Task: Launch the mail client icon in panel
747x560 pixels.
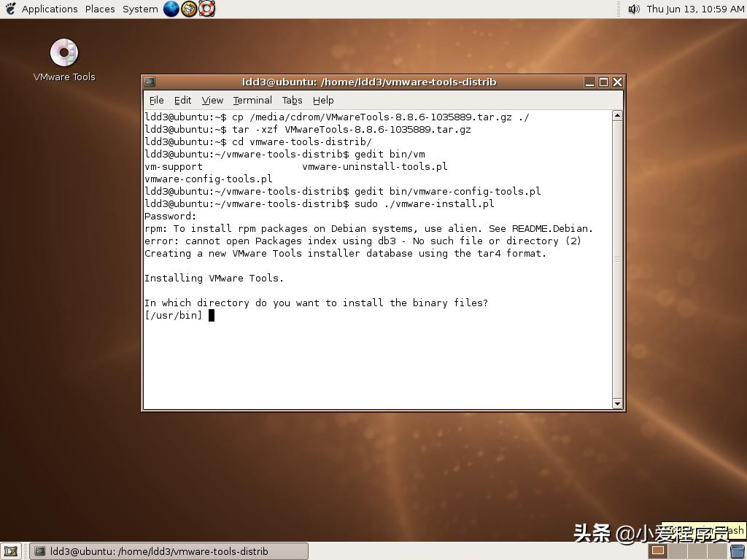Action: [189, 9]
